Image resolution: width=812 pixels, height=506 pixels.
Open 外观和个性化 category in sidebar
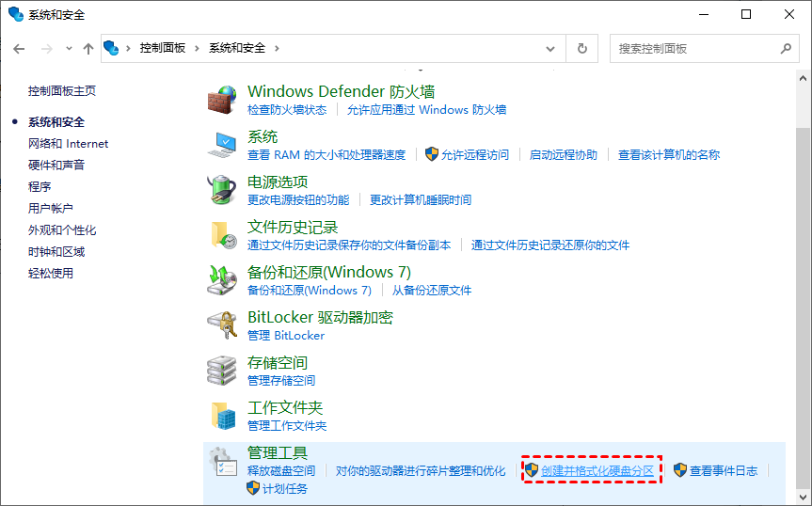62,230
